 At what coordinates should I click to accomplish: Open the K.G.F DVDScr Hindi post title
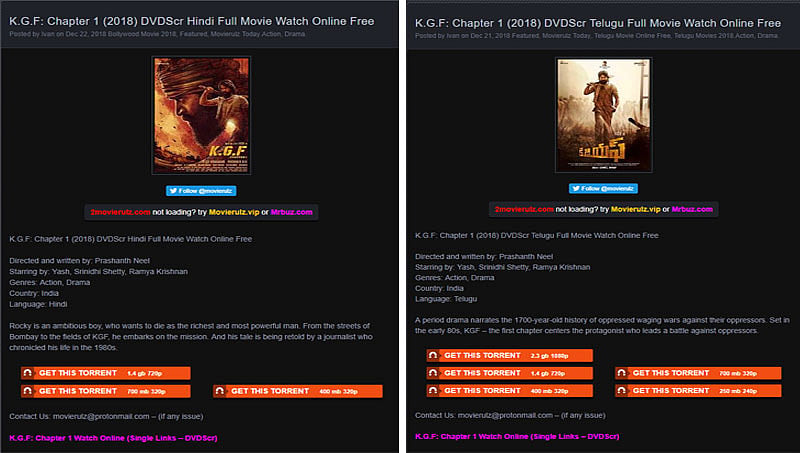tap(192, 21)
